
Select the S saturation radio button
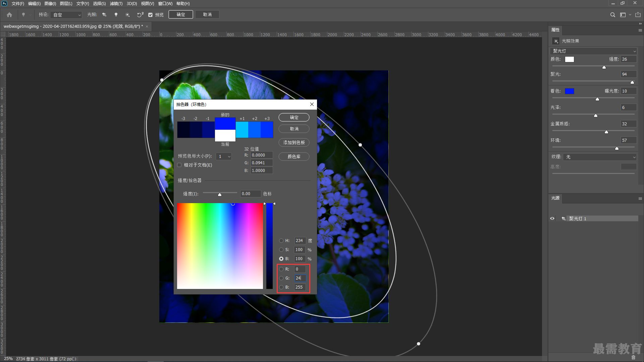tap(281, 250)
